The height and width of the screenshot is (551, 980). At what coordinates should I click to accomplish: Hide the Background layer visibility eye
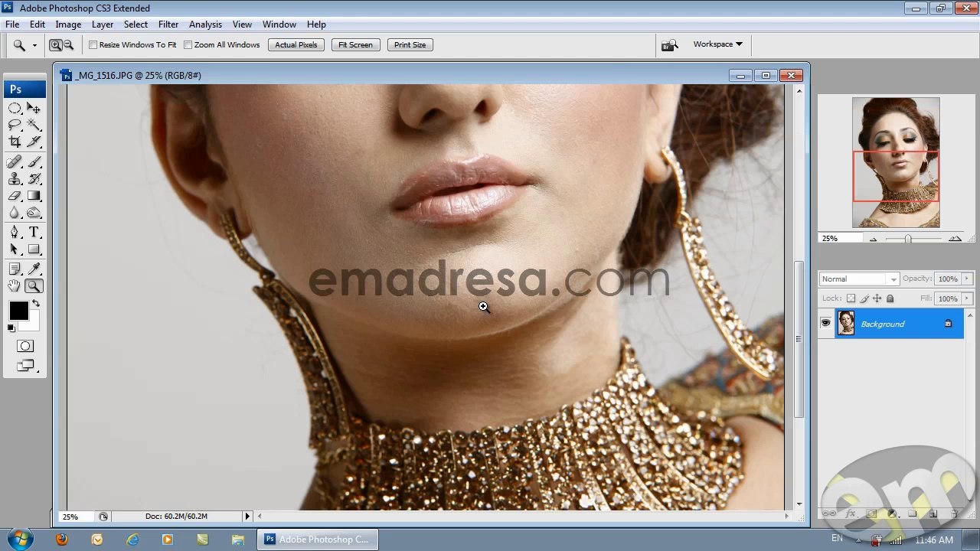point(825,324)
